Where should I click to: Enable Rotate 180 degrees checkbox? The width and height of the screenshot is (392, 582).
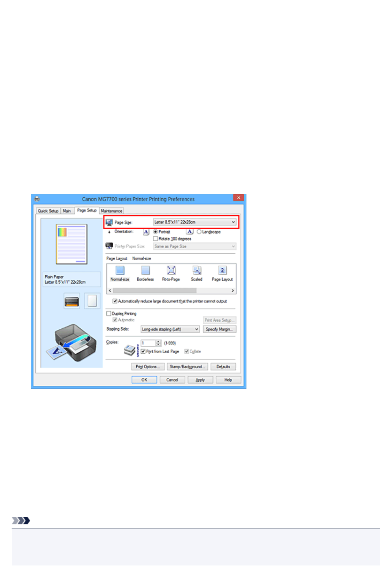pos(155,239)
